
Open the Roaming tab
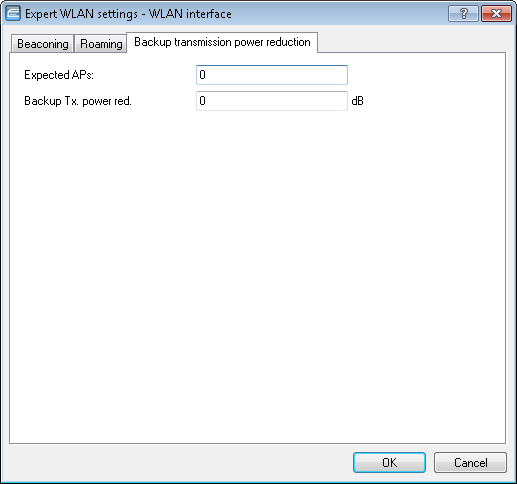click(101, 44)
